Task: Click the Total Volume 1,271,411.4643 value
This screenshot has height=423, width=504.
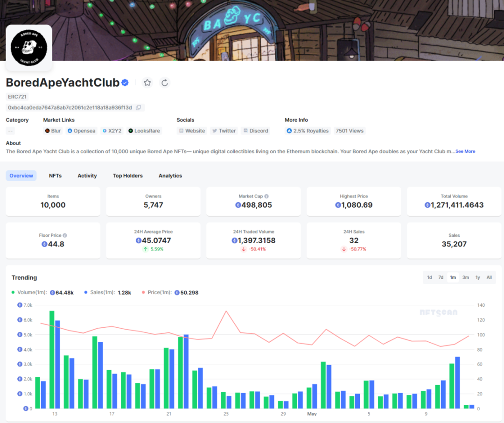Action: [454, 205]
